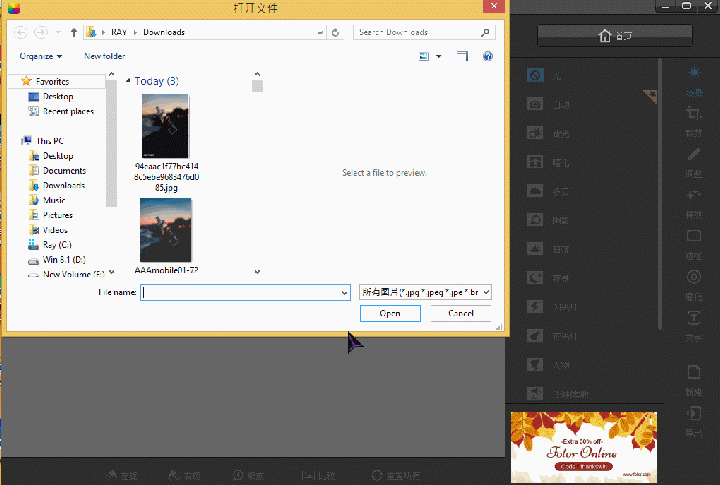Choose the night moon scene preset icon
This screenshot has width=720, height=485.
[535, 278]
